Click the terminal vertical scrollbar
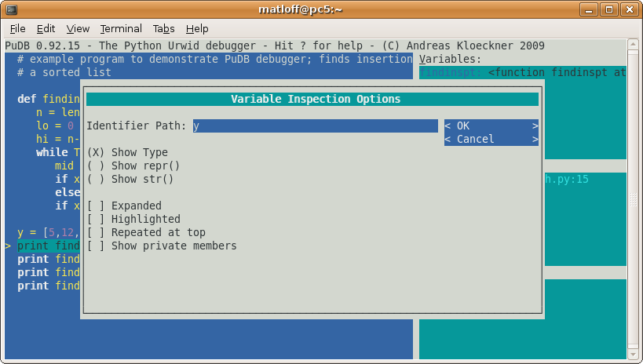Screen dimensions: 643x364 pos(634,196)
